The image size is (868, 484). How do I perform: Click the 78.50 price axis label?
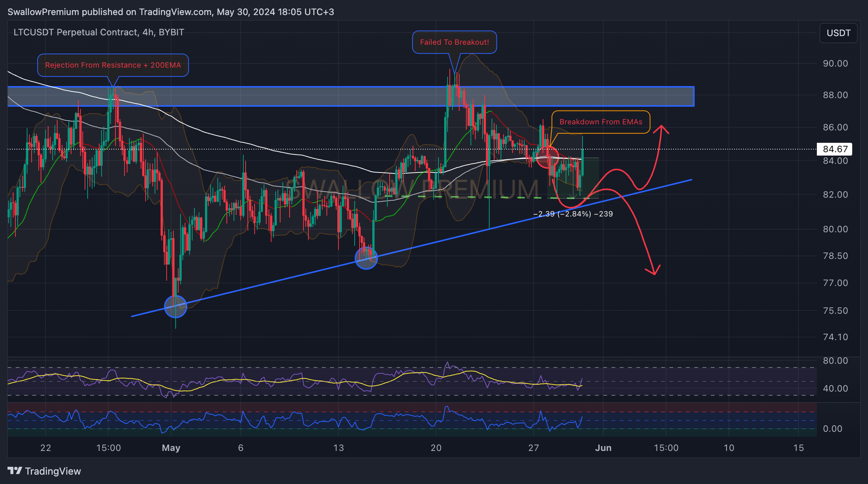click(835, 256)
